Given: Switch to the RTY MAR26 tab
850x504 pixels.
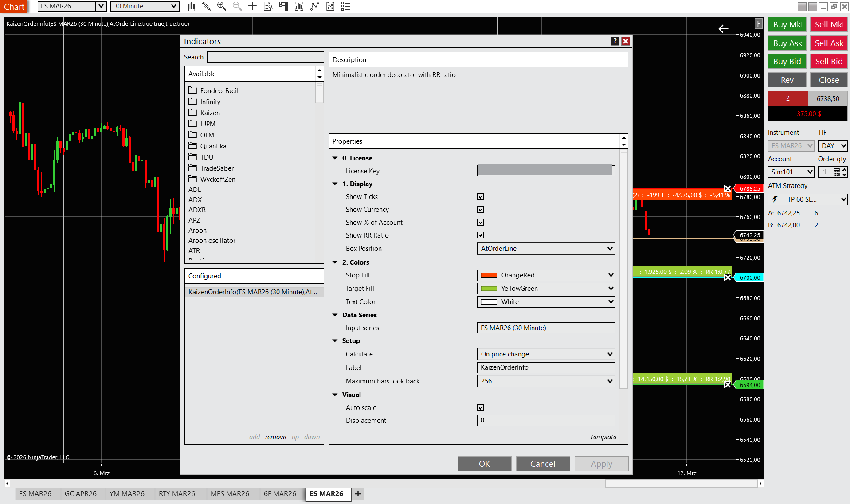Looking at the screenshot, I should (x=176, y=494).
